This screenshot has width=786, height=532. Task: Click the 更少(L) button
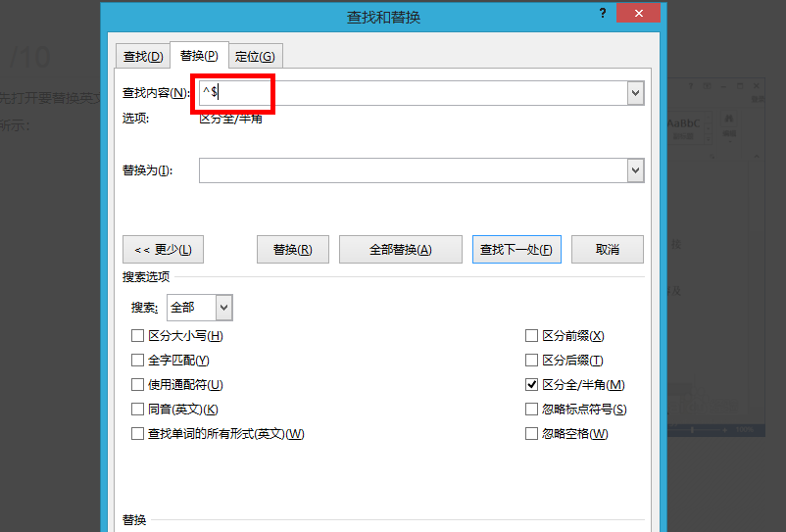pyautogui.click(x=163, y=250)
